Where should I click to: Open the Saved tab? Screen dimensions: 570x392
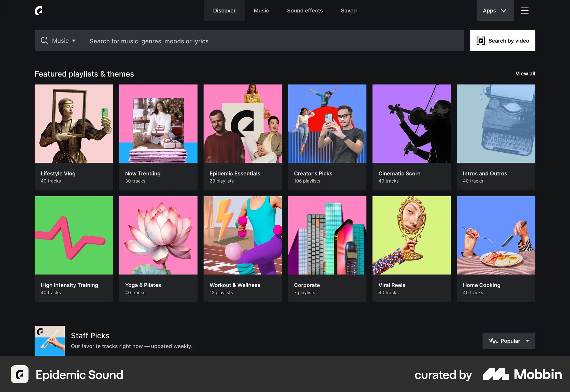coord(349,11)
